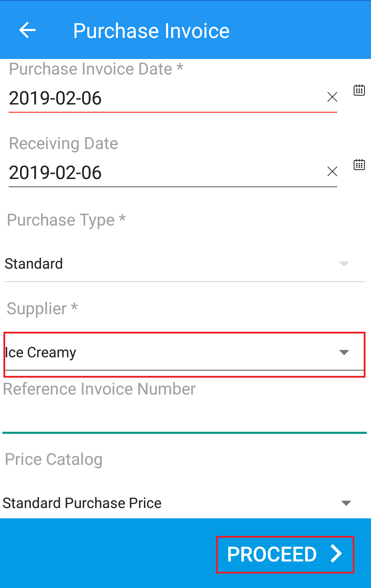Focus the Purchase Invoice Date field
Image resolution: width=371 pixels, height=588 pixels.
click(x=173, y=98)
